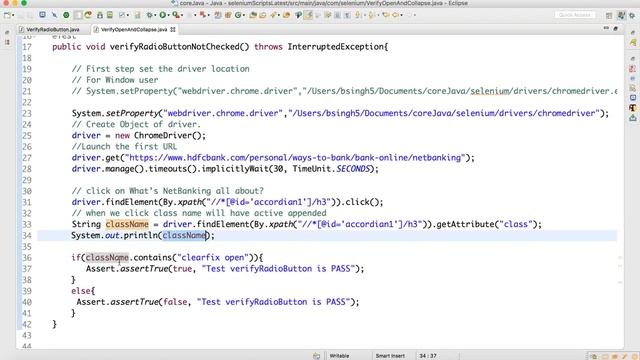Click the lock icon in the toolbar
Viewport: 640px width, 360px height.
pos(100,15)
